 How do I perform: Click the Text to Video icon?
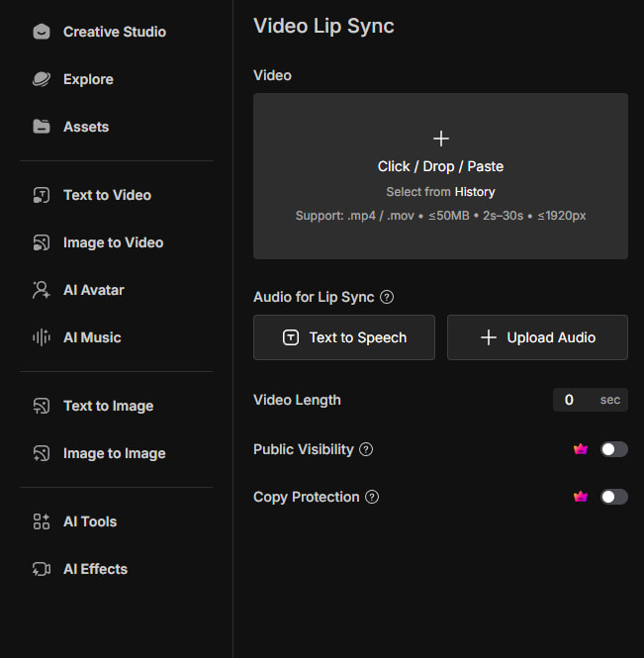pyautogui.click(x=42, y=195)
